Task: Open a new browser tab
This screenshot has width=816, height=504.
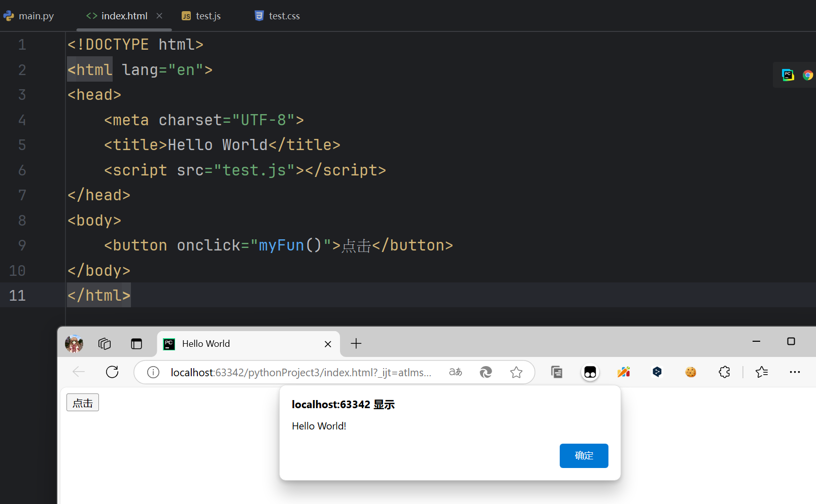Action: coord(356,344)
